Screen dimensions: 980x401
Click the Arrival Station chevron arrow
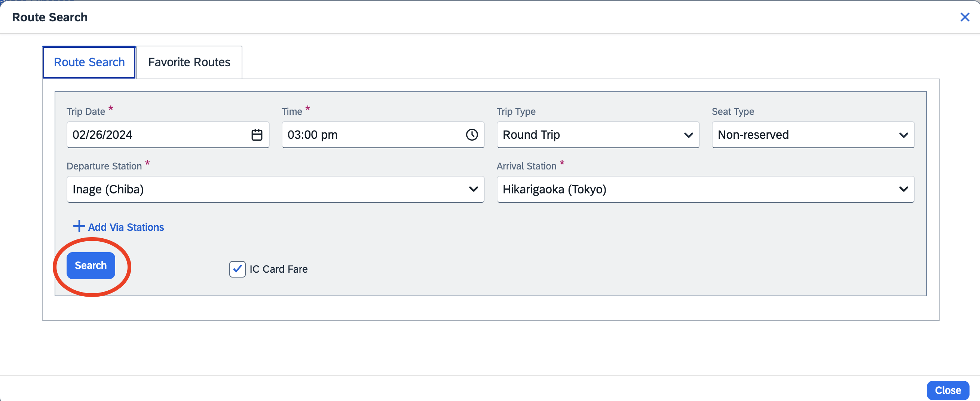click(903, 190)
